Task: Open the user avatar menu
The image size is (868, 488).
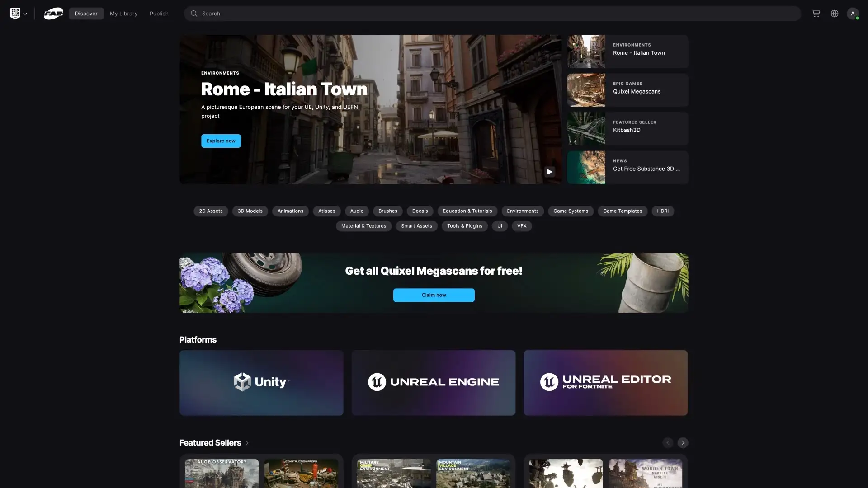Action: pyautogui.click(x=853, y=14)
